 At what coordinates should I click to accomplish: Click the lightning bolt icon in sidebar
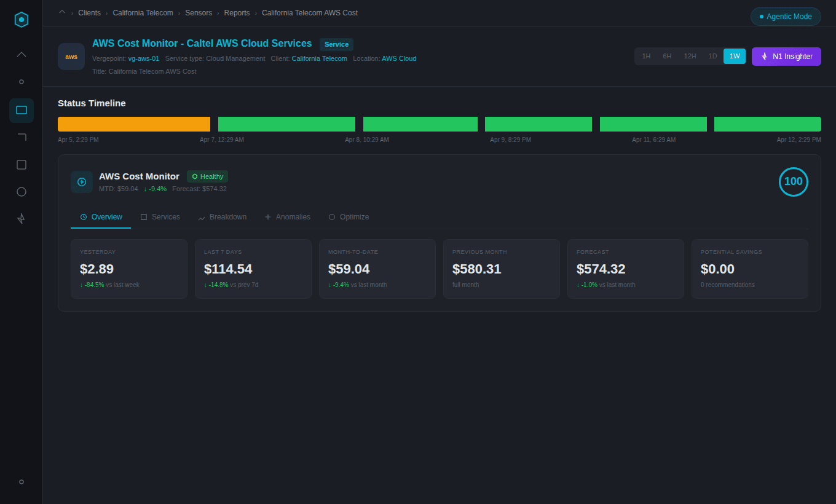point(22,218)
